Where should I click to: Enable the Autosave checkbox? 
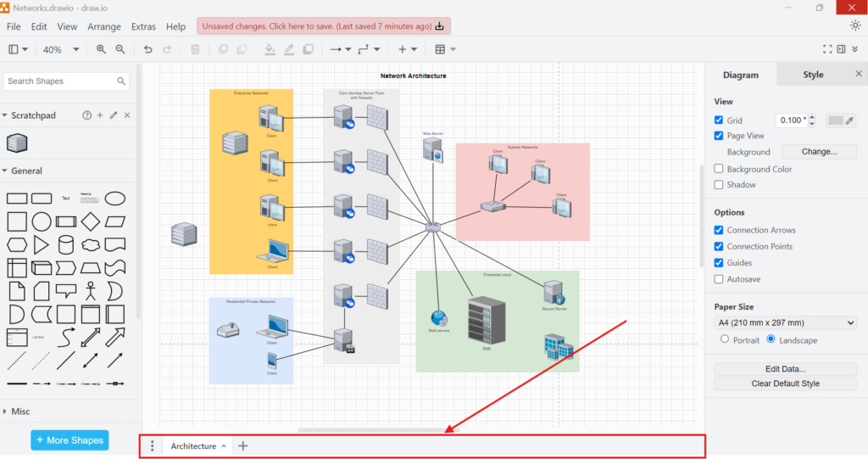tap(719, 279)
